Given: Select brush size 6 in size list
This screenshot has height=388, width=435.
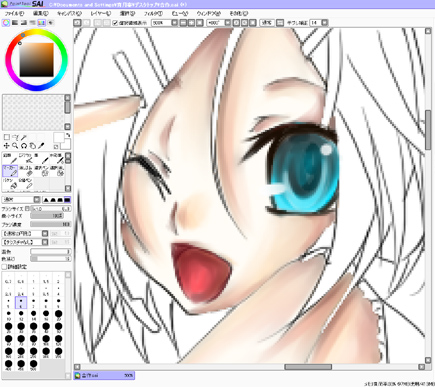Looking at the screenshot, I should [21, 303].
